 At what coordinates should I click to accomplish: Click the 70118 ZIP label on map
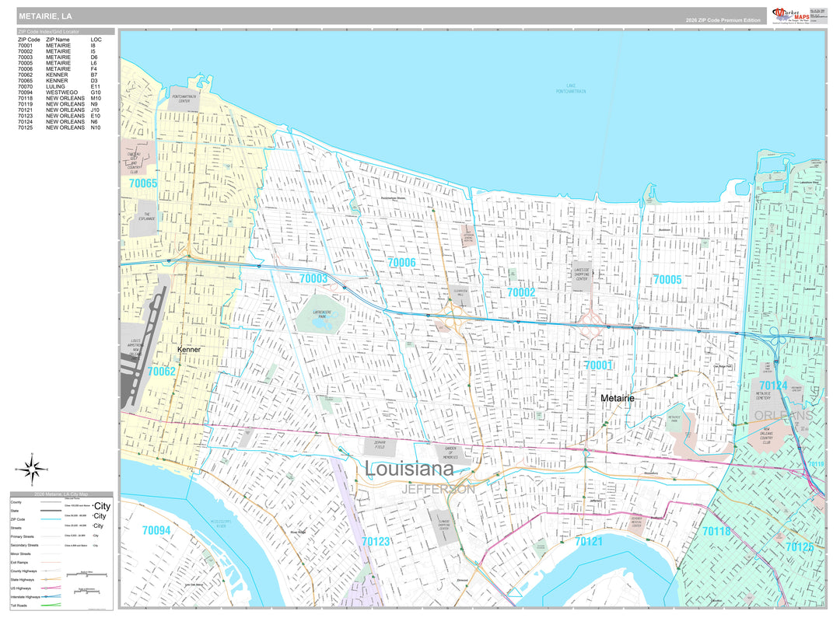click(x=717, y=531)
